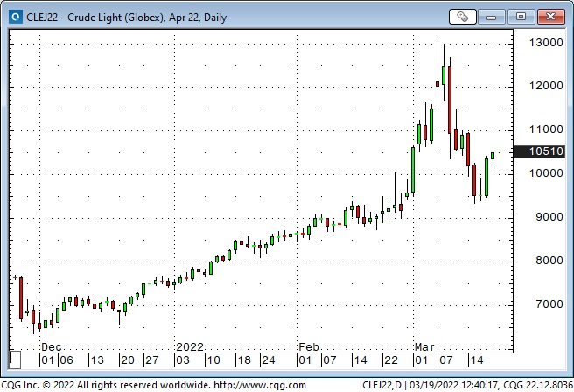Click the current price label 10510
The height and width of the screenshot is (392, 574).
[540, 151]
